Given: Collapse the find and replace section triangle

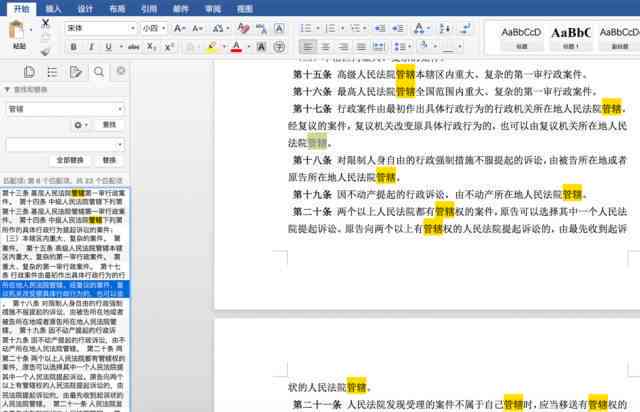Looking at the screenshot, I should click(x=7, y=89).
